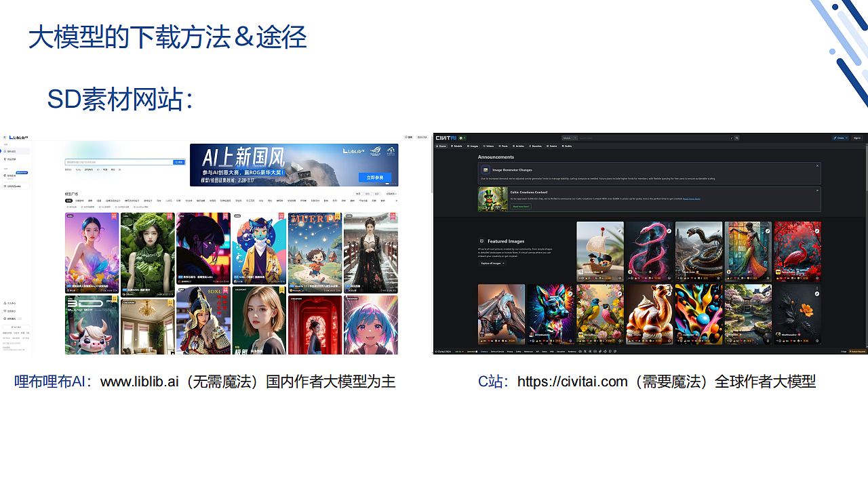Toggle the dark mode switch in LibLib's sidebar
Viewport: 868px width, 488px height.
pos(19,319)
